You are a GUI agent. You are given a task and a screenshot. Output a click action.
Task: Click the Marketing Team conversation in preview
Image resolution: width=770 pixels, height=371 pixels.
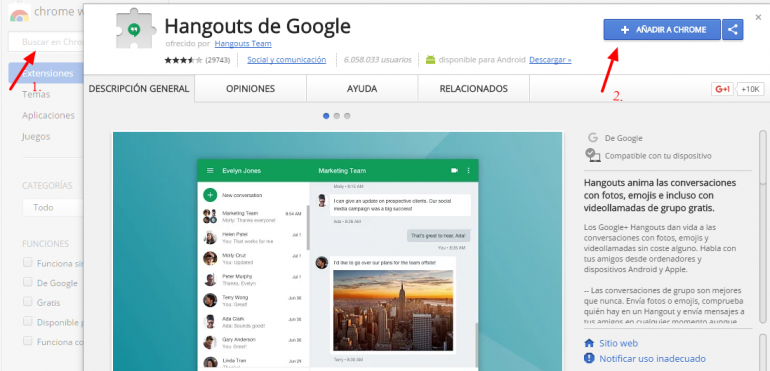pyautogui.click(x=252, y=216)
